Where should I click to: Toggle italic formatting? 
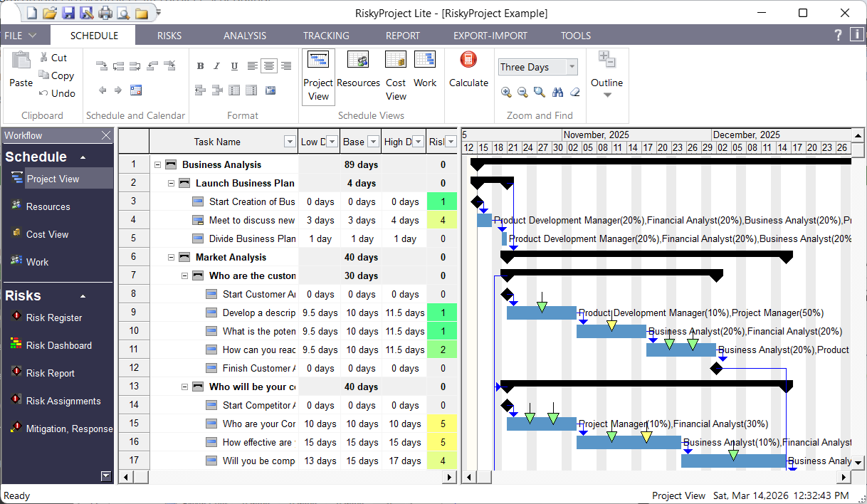click(x=216, y=65)
